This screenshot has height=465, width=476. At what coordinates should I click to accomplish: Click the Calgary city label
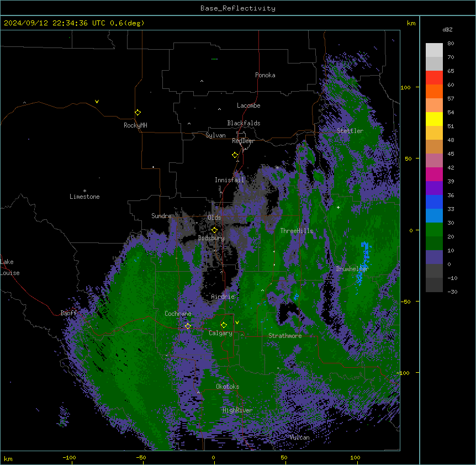[220, 333]
